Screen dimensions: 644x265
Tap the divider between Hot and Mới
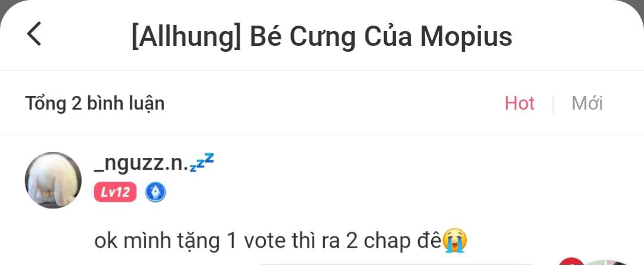(x=553, y=104)
